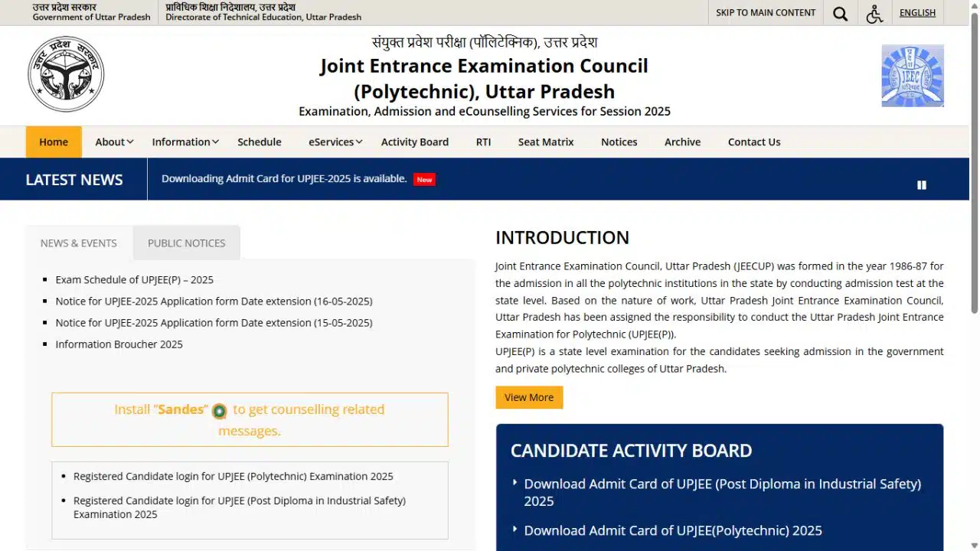Open Information Broucher 2025 link
Viewport: 980px width, 551px height.
coord(119,344)
